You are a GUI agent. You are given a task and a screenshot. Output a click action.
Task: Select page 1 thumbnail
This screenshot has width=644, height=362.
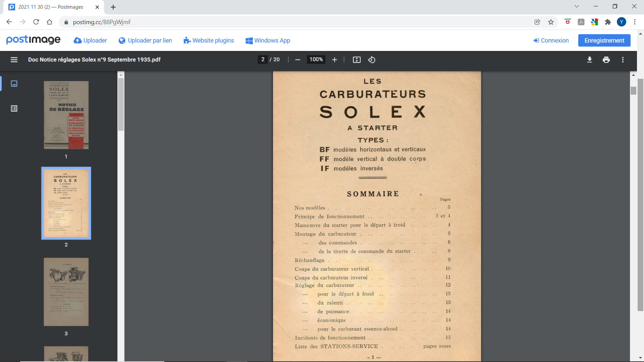pyautogui.click(x=66, y=115)
